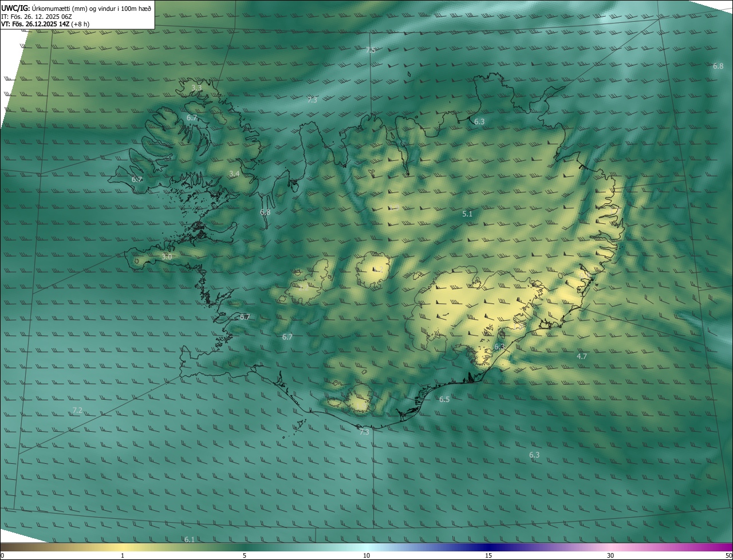Screen dimensions: 733x560
Task: Click the 7.2 value label on the map
Action: pyautogui.click(x=77, y=410)
